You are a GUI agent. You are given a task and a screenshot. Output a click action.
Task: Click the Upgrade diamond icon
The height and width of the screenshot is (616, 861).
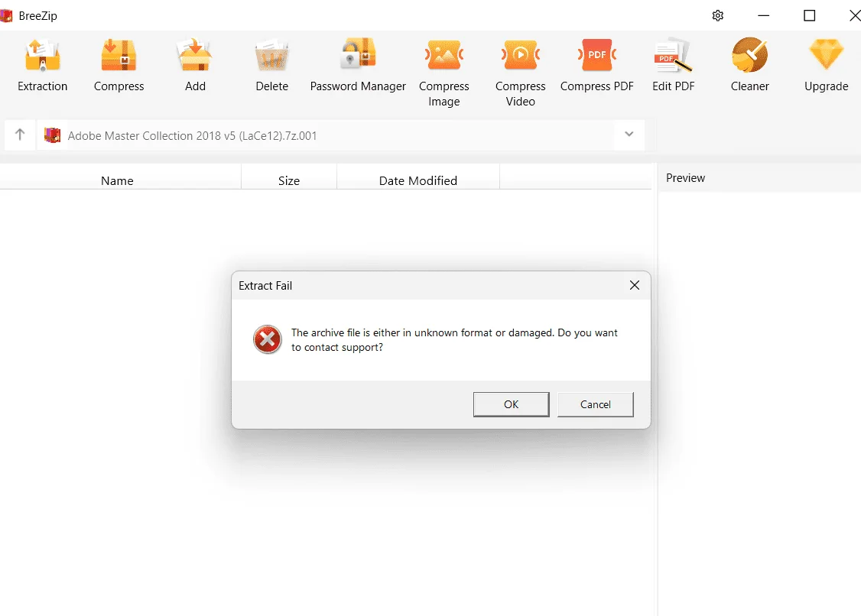[827, 55]
